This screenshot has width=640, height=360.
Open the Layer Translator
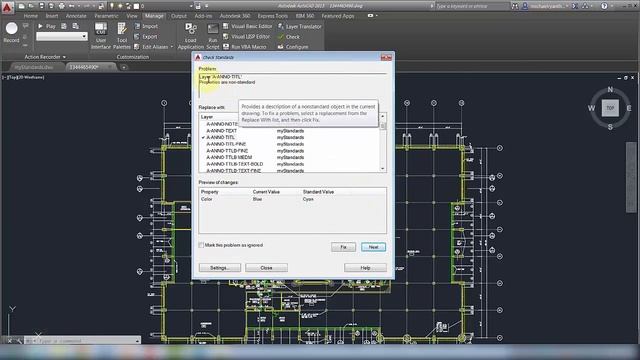[x=300, y=27]
